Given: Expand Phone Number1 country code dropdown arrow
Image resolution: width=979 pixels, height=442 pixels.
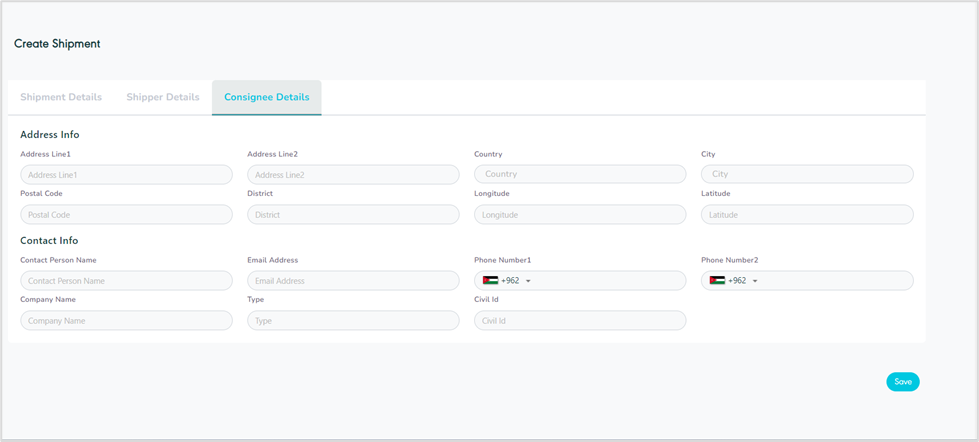Looking at the screenshot, I should [528, 281].
